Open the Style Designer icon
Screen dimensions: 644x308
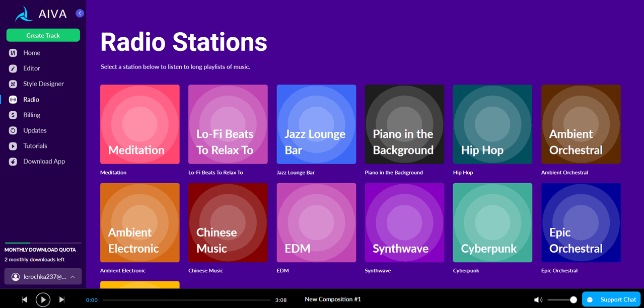click(x=13, y=84)
